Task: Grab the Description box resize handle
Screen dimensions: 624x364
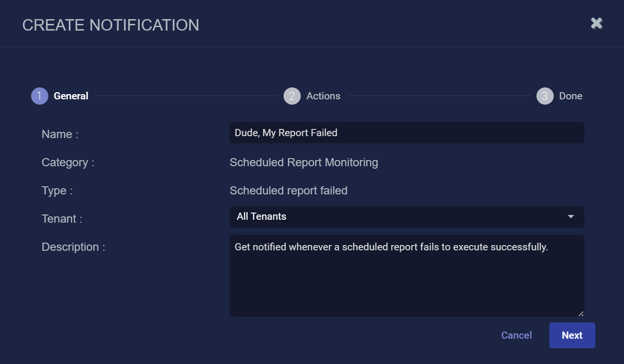Action: [581, 313]
